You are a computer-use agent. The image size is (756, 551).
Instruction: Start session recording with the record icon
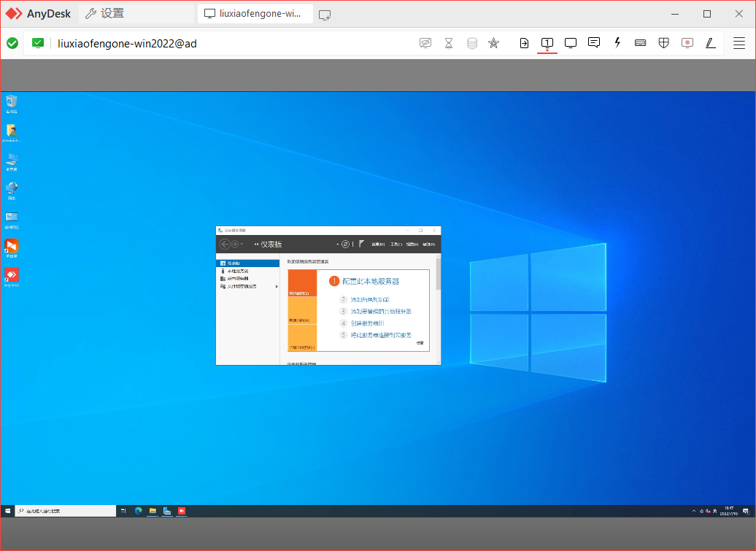(x=687, y=43)
